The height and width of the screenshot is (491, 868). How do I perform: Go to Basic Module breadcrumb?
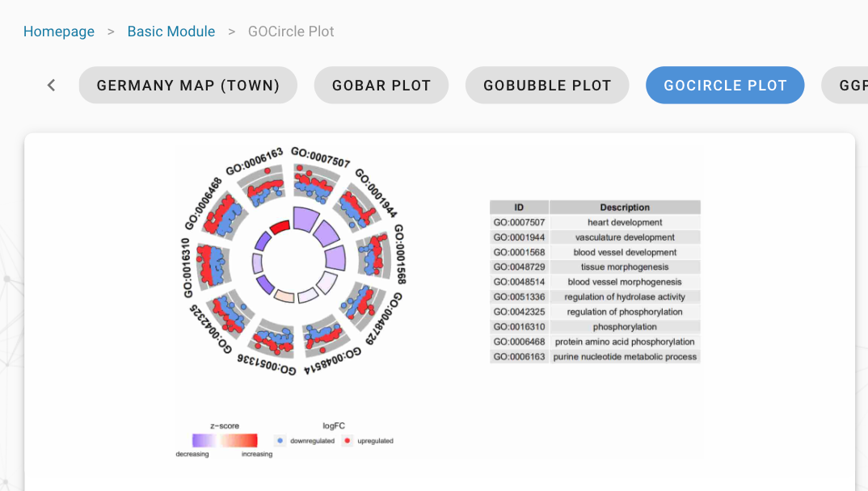[x=171, y=31]
